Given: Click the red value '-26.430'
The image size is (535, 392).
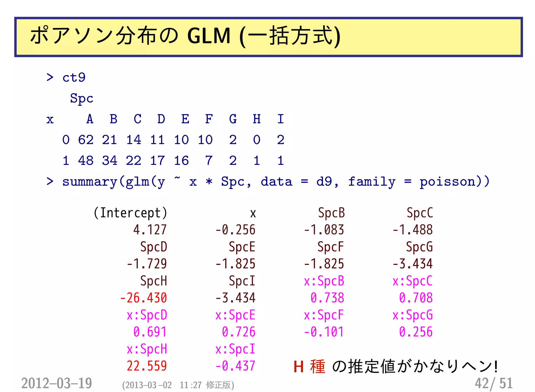Looking at the screenshot, I should click(143, 298).
